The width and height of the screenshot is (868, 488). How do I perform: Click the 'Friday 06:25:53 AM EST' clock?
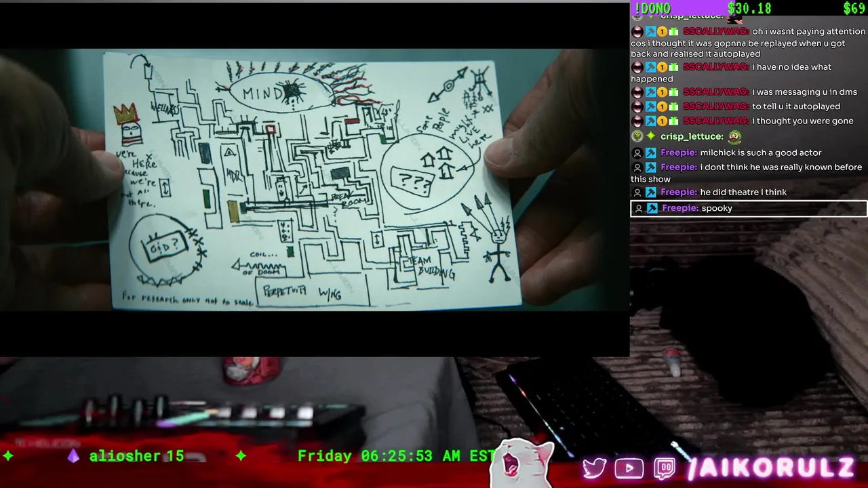[397, 456]
